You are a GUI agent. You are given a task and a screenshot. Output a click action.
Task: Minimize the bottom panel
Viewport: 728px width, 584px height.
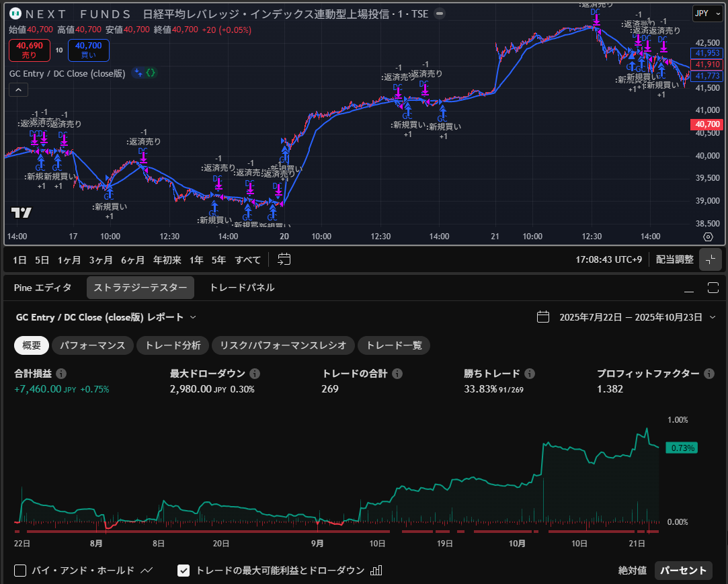pyautogui.click(x=688, y=288)
